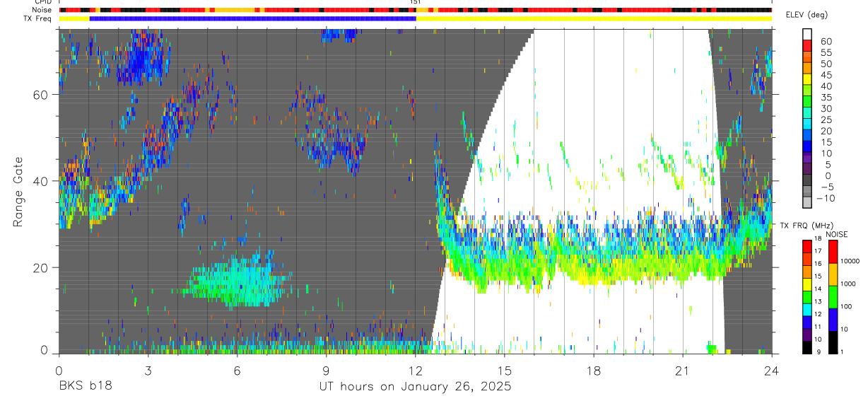Viewport: 868px width, 401px height.
Task: Click the 21 hour tick on time axis
Action: point(683,371)
